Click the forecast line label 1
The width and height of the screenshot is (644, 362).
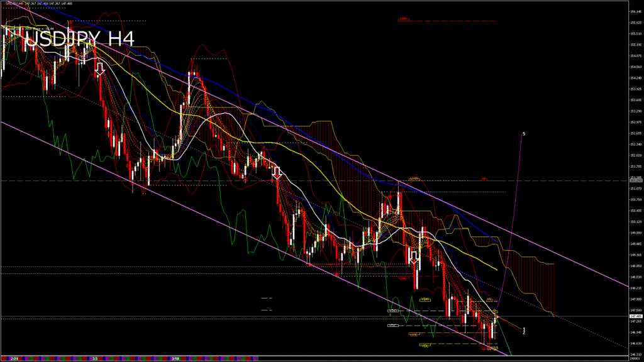(x=524, y=329)
